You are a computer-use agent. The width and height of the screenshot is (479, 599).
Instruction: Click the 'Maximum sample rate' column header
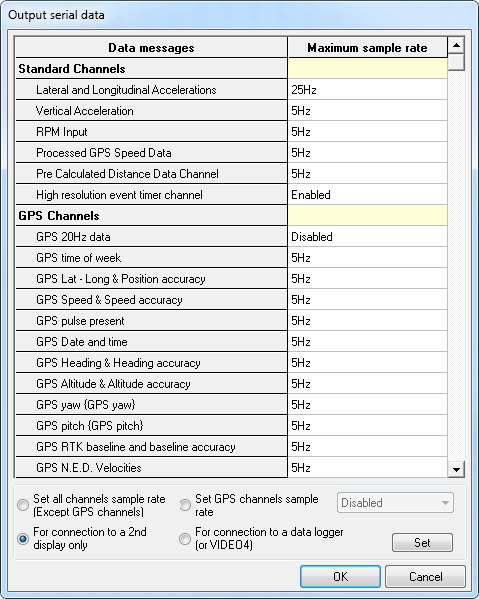click(367, 48)
